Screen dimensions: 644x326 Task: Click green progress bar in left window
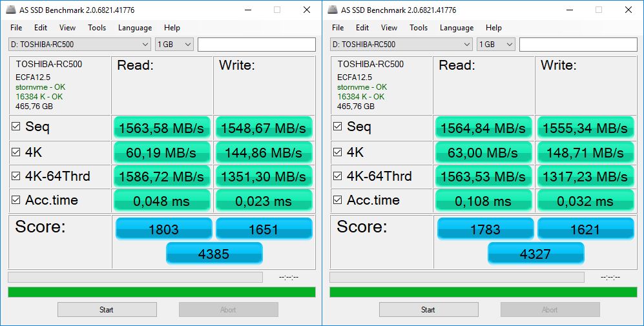[x=162, y=292]
